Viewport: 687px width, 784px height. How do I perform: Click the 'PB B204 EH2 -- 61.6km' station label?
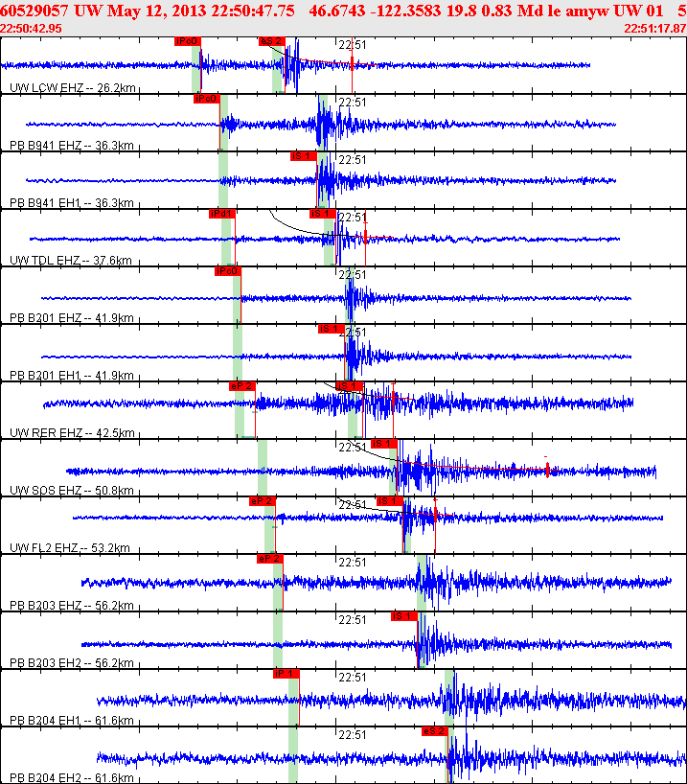pos(72,778)
